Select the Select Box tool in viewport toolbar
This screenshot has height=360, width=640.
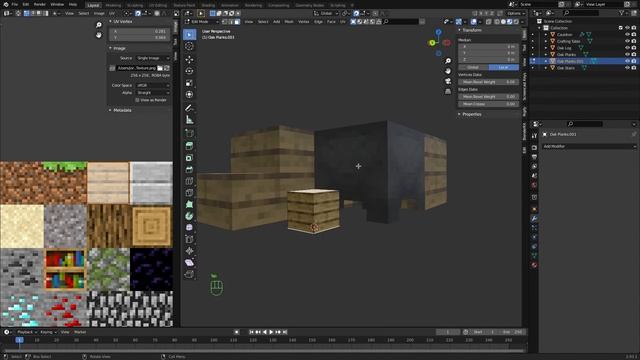[189, 35]
